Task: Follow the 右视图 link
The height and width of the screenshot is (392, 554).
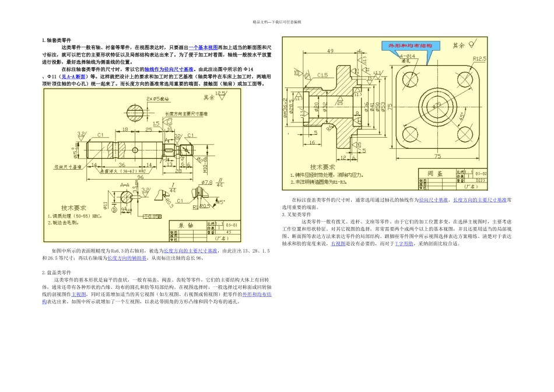Action: pos(338,244)
